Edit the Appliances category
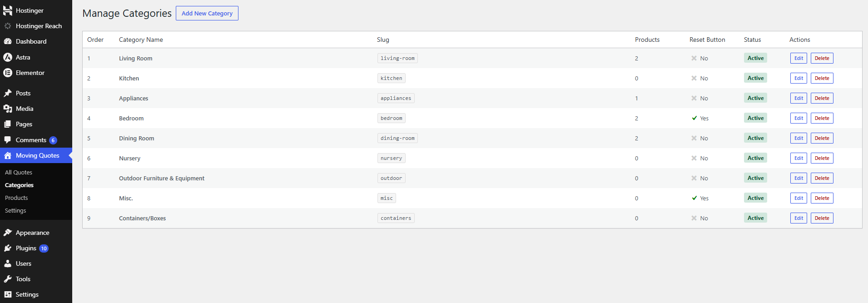 [799, 98]
